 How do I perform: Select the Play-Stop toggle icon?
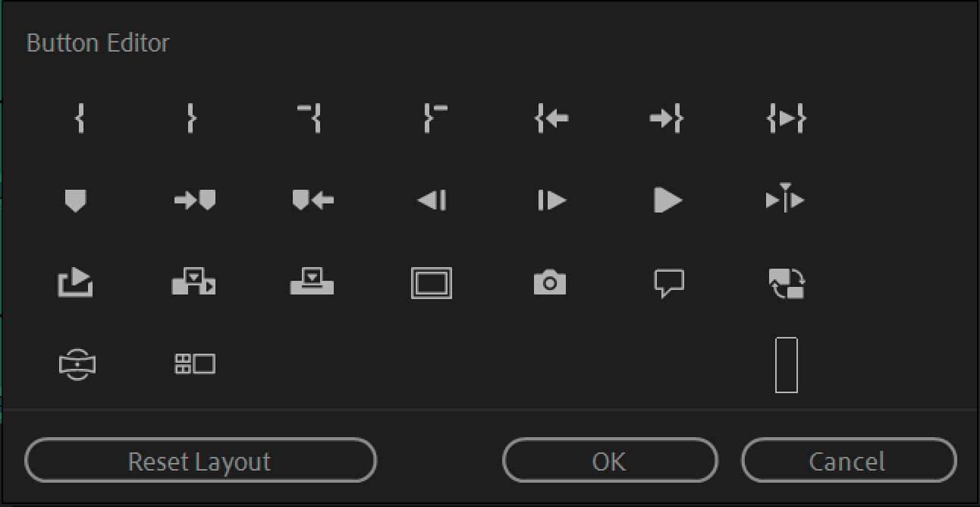[668, 200]
